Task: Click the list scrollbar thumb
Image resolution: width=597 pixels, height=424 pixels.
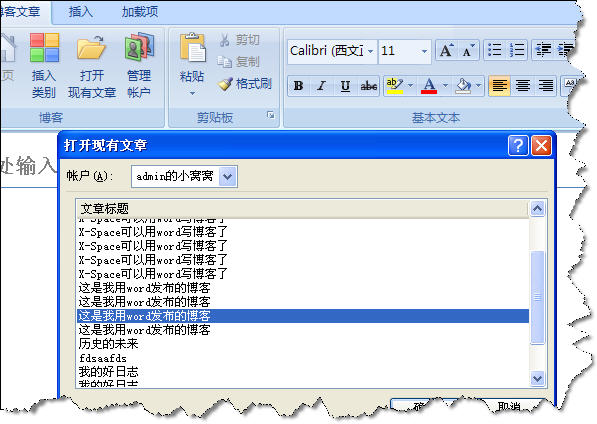Action: pos(537,297)
